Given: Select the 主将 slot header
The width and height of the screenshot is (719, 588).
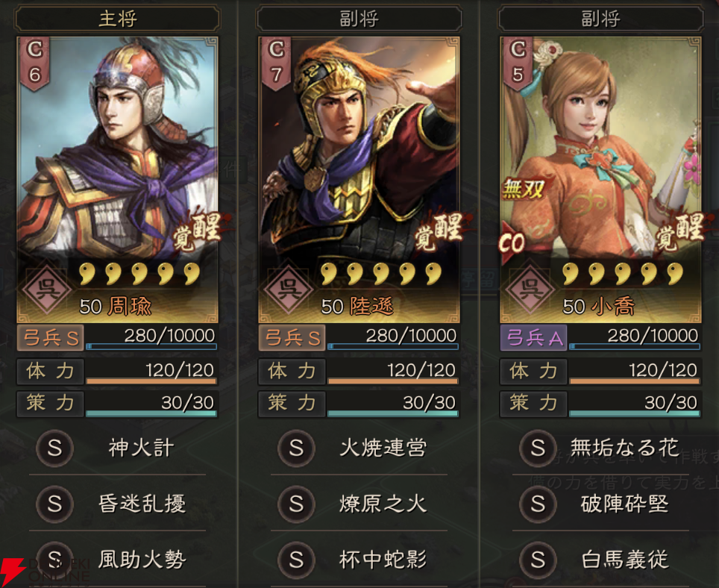Looking at the screenshot, I should pos(117,19).
